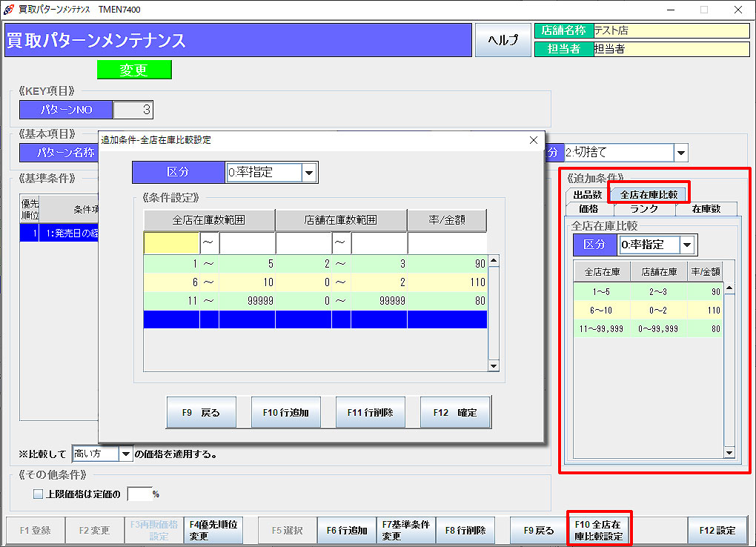Expand the 高い方 comparison dropdown

coord(125,454)
